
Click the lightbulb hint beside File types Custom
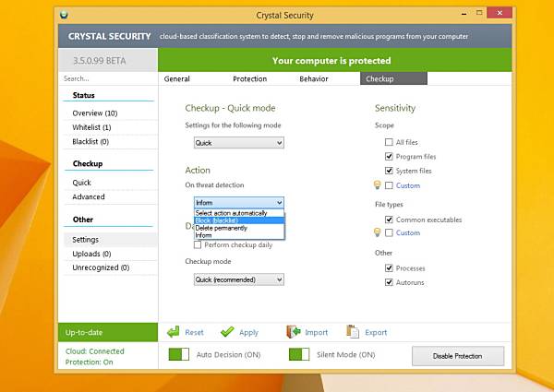[378, 232]
